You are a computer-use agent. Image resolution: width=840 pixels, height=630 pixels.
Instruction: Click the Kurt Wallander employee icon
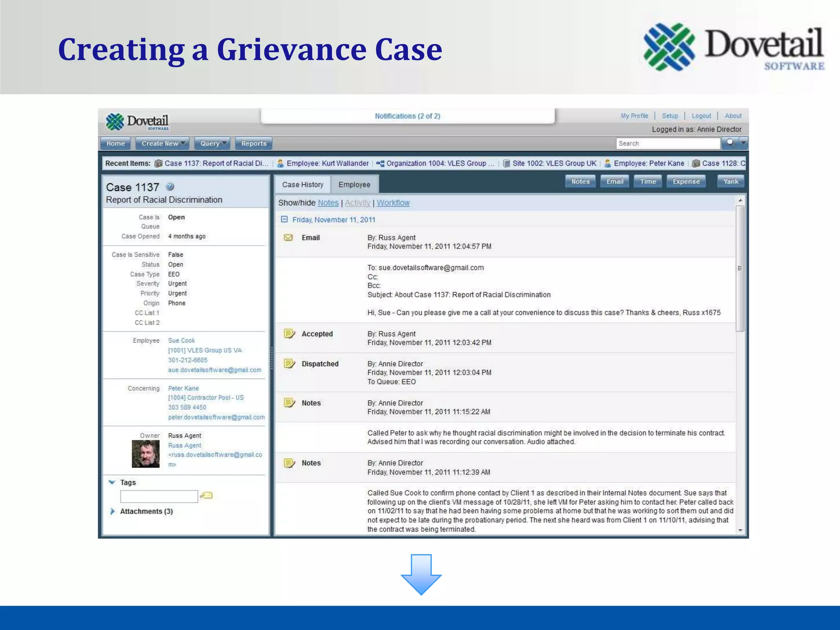pyautogui.click(x=280, y=163)
